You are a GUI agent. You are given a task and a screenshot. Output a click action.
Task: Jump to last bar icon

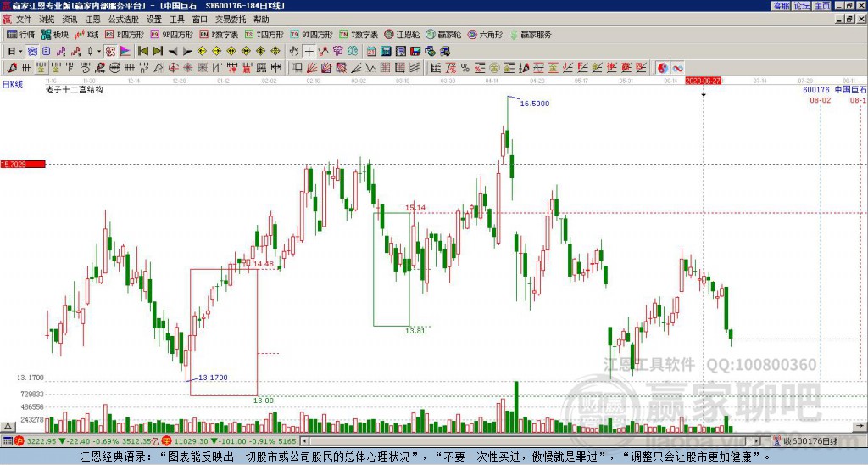pyautogui.click(x=158, y=52)
